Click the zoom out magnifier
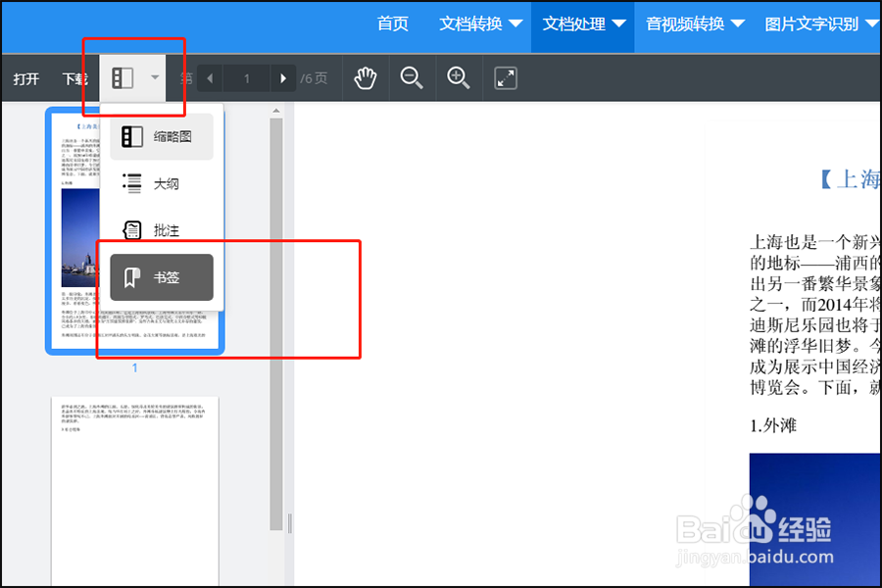The image size is (882, 588). tap(412, 78)
